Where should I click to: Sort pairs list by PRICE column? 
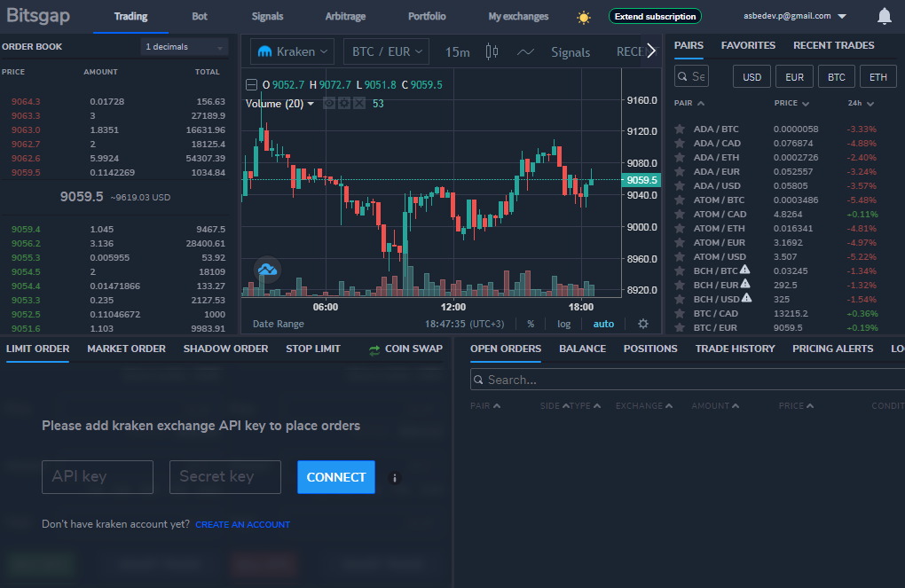tap(791, 103)
